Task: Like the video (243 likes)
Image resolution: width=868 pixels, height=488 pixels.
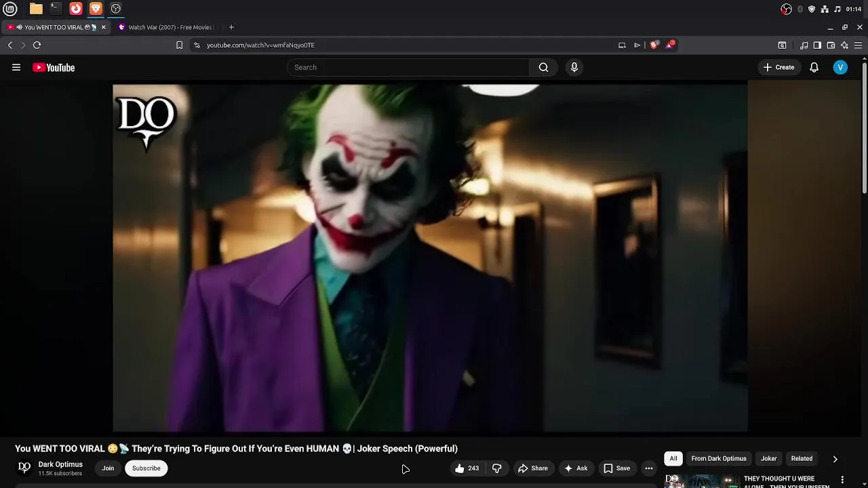Action: point(467,468)
